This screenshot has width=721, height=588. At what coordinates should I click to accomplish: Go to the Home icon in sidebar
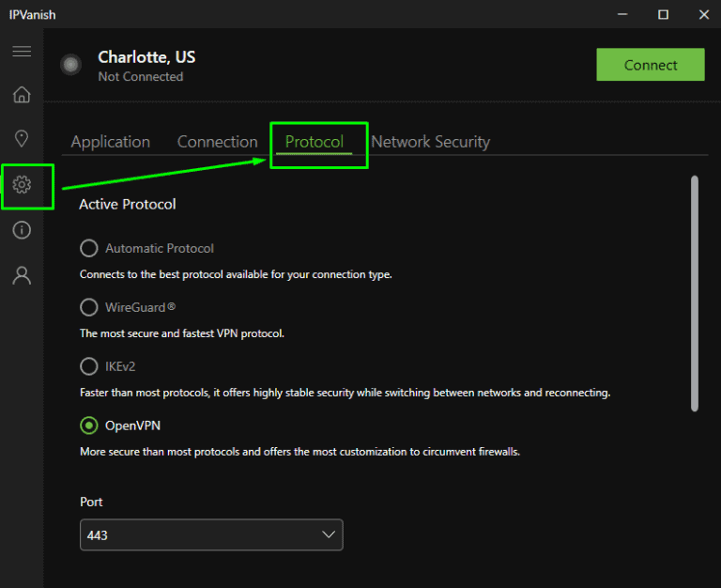[22, 95]
